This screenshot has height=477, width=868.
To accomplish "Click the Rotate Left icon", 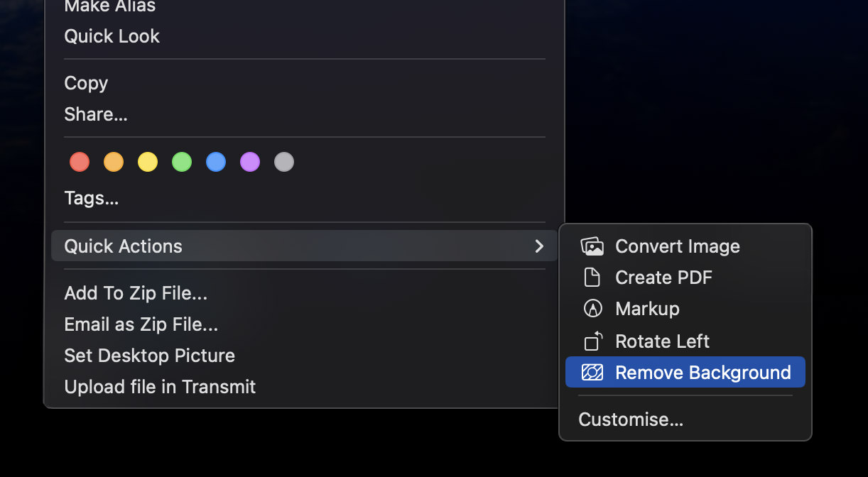I will coord(593,341).
